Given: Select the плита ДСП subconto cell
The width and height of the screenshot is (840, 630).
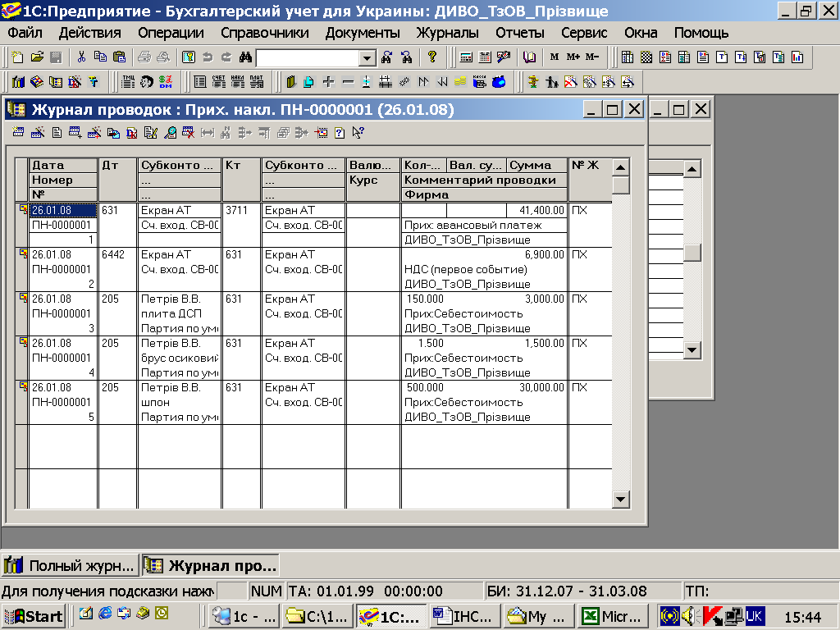Looking at the screenshot, I should pos(180,313).
